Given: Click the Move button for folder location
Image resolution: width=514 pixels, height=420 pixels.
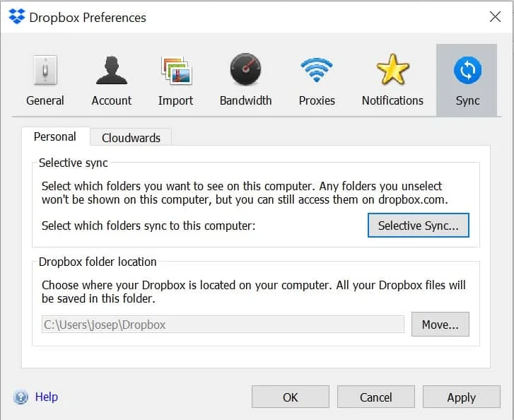Looking at the screenshot, I should [x=440, y=325].
